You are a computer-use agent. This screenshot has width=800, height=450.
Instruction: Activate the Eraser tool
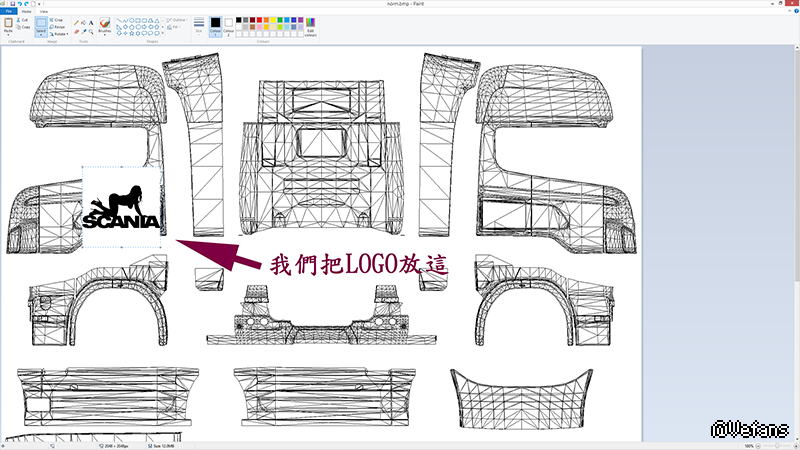point(76,31)
